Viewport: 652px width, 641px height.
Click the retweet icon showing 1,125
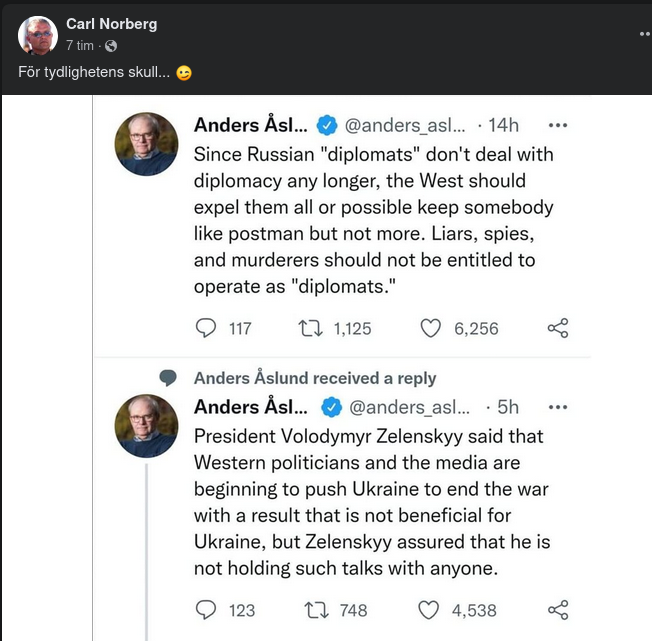coord(311,328)
